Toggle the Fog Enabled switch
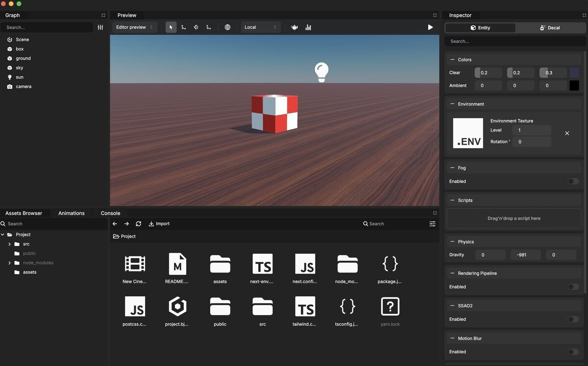This screenshot has width=588, height=366. pyautogui.click(x=573, y=182)
